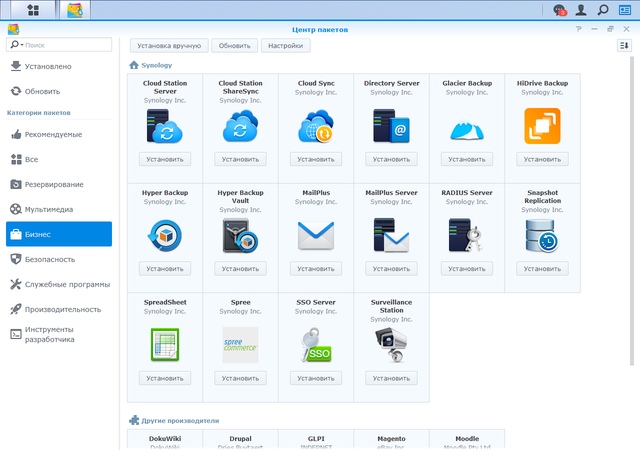Click the Snapshot Replication database icon
The width and height of the screenshot is (640, 450).
(x=542, y=236)
